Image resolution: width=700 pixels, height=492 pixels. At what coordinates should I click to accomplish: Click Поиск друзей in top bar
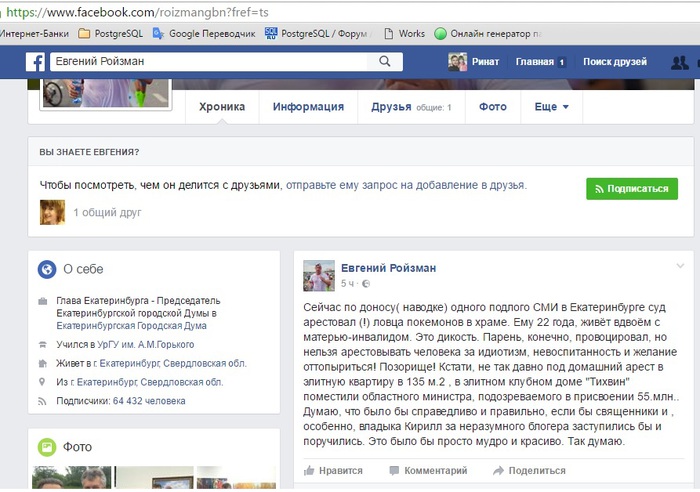615,62
